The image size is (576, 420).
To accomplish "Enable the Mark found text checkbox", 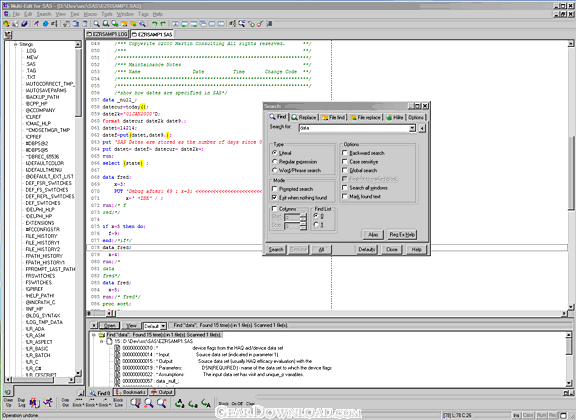I will [x=345, y=196].
